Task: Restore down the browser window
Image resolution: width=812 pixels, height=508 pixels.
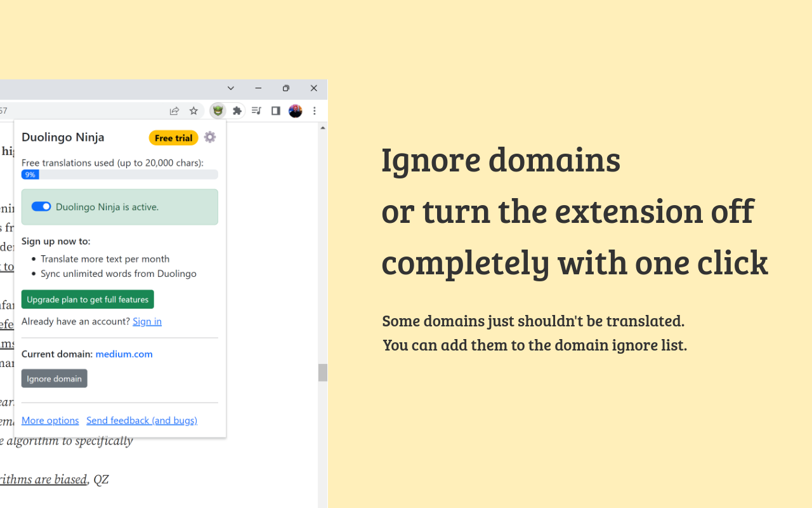Action: 286,88
